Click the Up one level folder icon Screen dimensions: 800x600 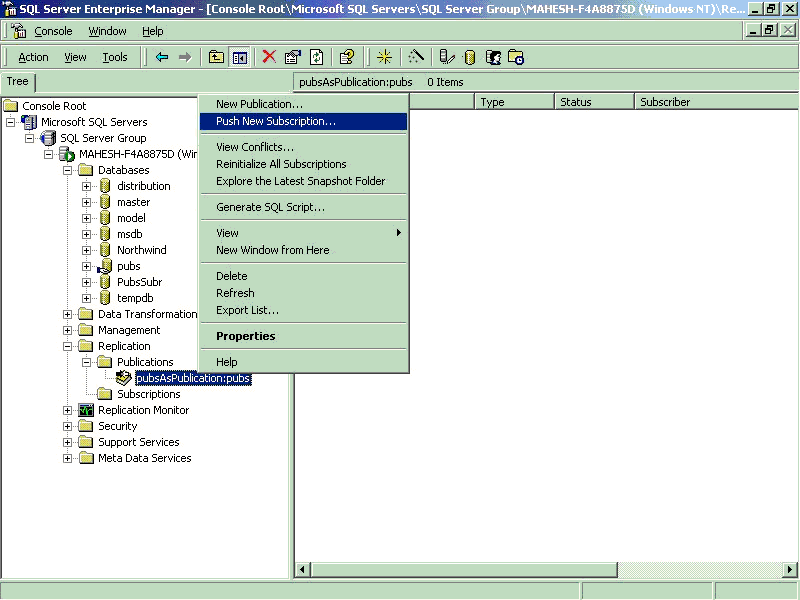point(216,57)
